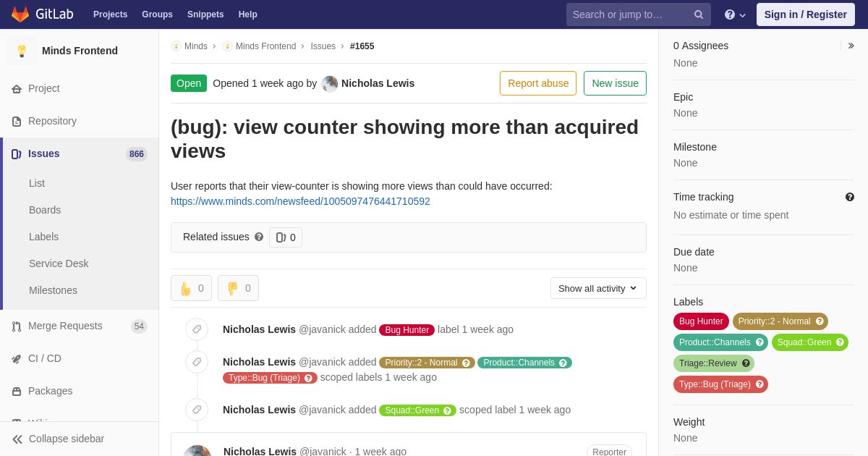Go to Issues Boards
Viewport: 868px width, 456px height.
click(x=45, y=210)
